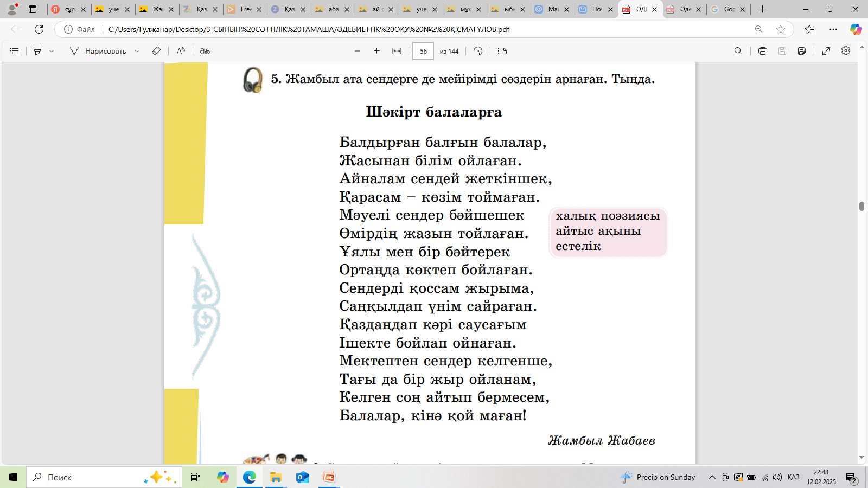View site information for the Файл address

point(80,29)
